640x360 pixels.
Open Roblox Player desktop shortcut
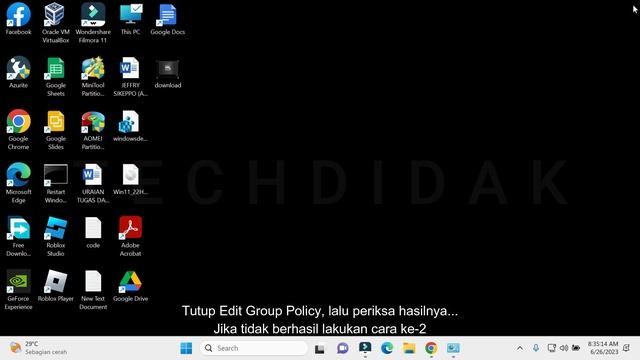click(56, 286)
